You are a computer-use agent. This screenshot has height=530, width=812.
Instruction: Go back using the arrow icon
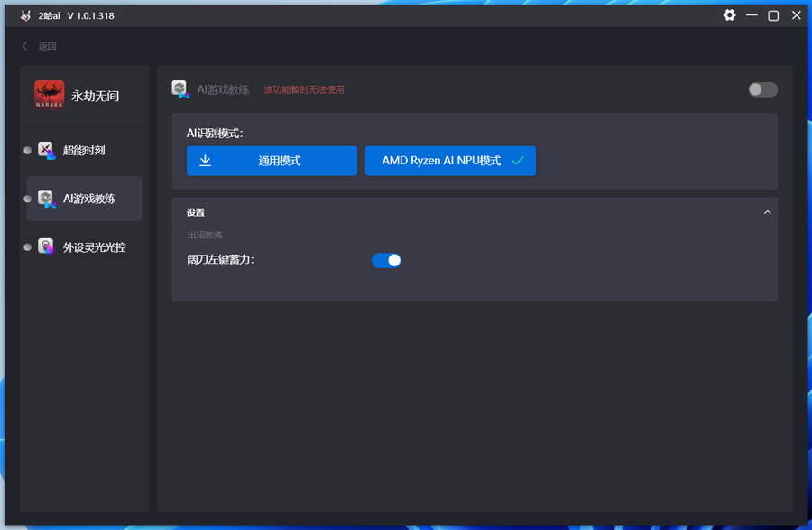(x=25, y=46)
